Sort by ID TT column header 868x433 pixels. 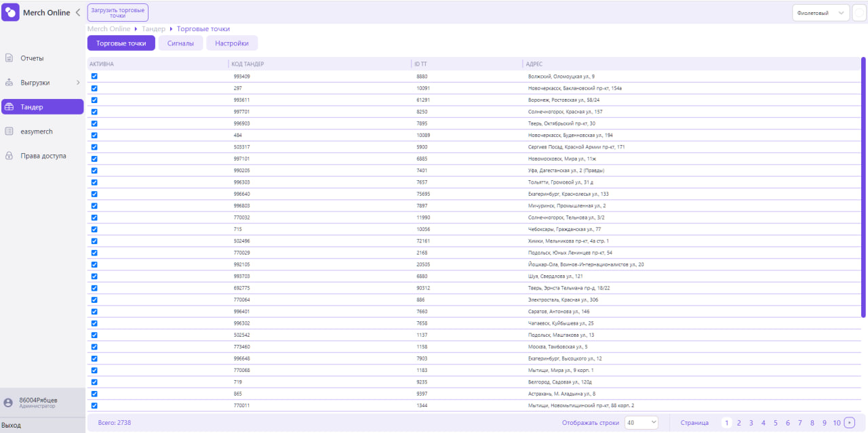420,64
